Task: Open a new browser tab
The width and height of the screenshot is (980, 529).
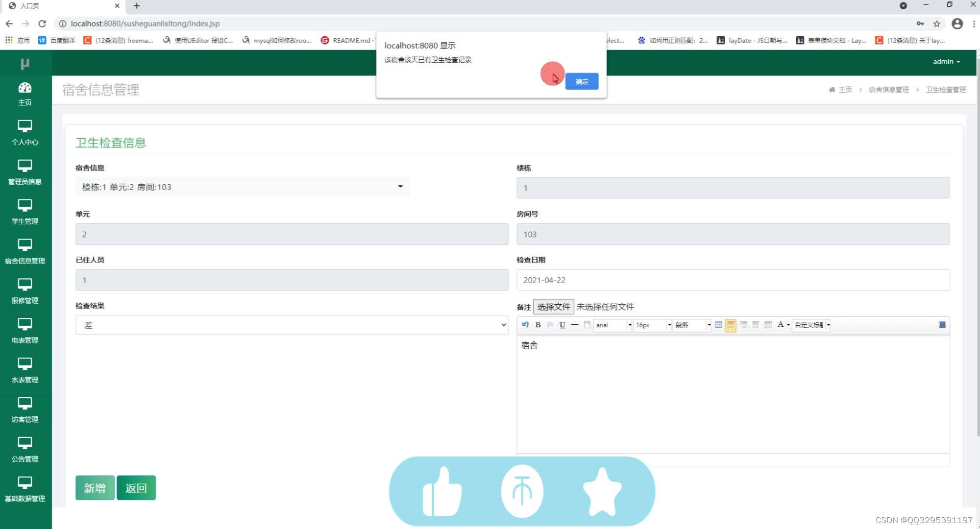Action: 137,6
